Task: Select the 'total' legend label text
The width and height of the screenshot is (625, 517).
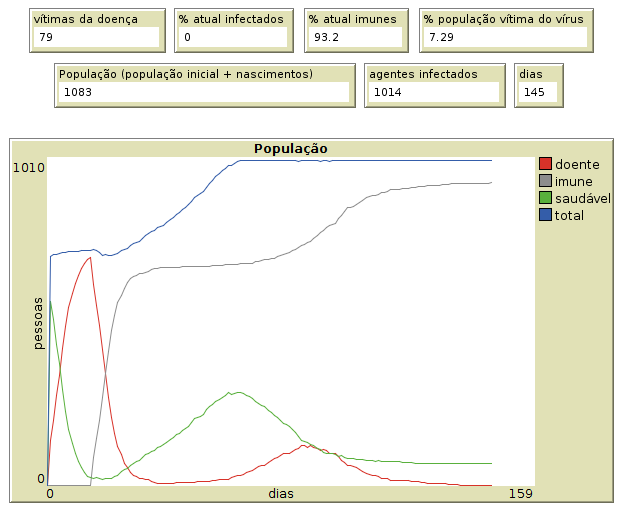Action: (x=569, y=215)
